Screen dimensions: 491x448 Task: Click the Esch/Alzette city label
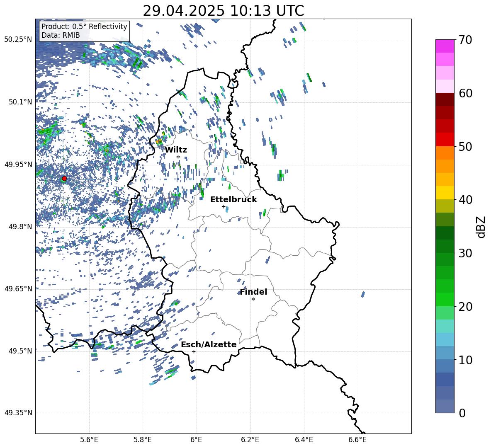pos(209,344)
